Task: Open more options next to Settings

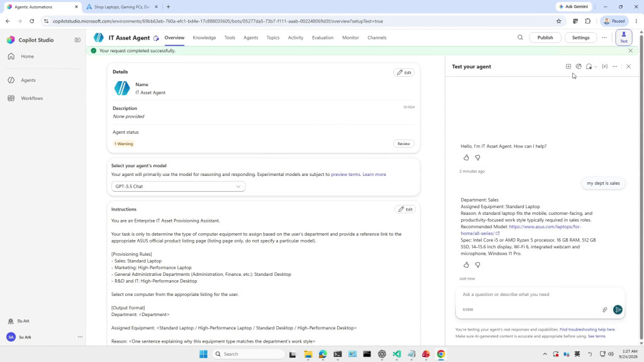Action: point(604,37)
